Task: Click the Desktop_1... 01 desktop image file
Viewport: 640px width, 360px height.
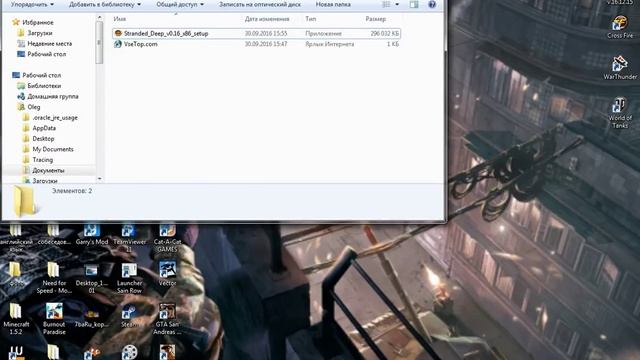Action: click(x=92, y=278)
